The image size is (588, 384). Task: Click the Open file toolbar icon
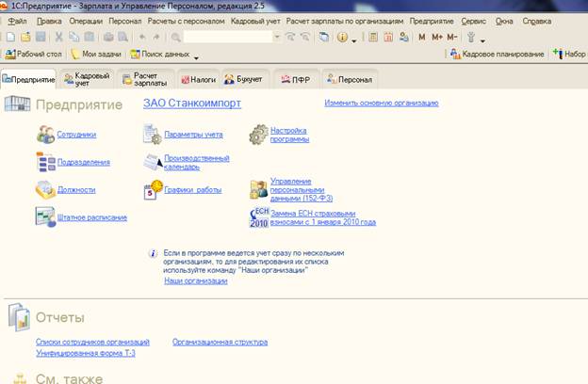click(x=25, y=37)
